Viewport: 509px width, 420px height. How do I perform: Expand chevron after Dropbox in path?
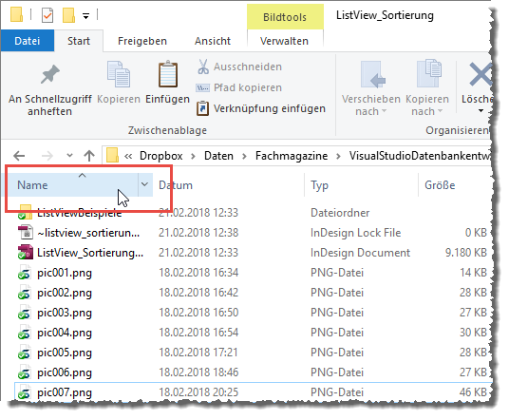[193, 156]
